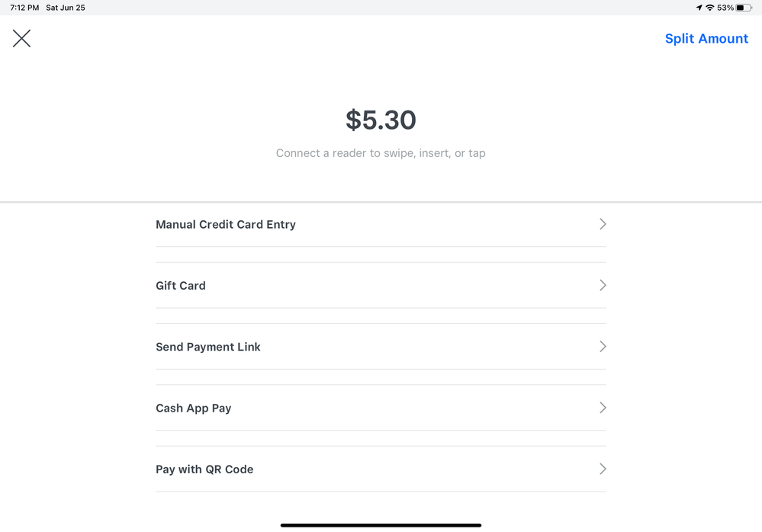762x532 pixels.
Task: Close the payment screen using the X icon
Action: coord(21,38)
